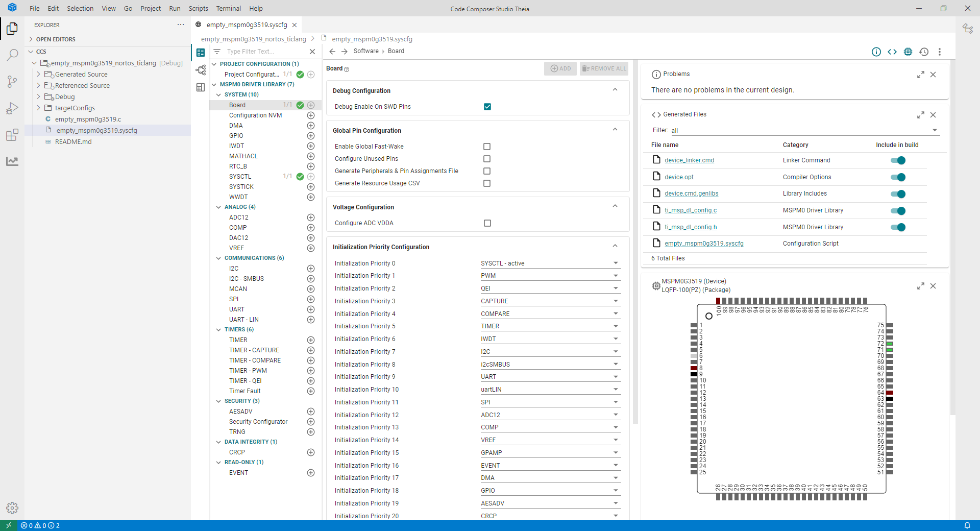Screen dimensions: 980x531
Task: Open the Run and Debug view
Action: pyautogui.click(x=12, y=108)
